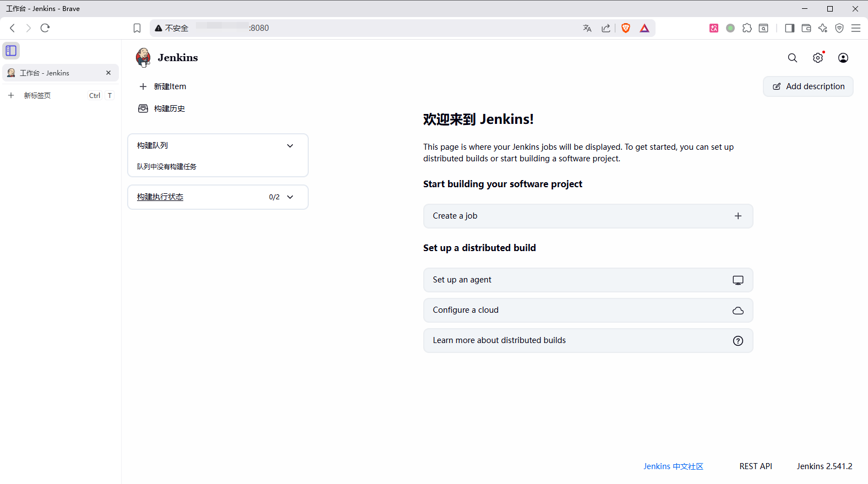Screen dimensions: 868x484
Task: Toggle the browser sidebar panel
Action: (789, 28)
